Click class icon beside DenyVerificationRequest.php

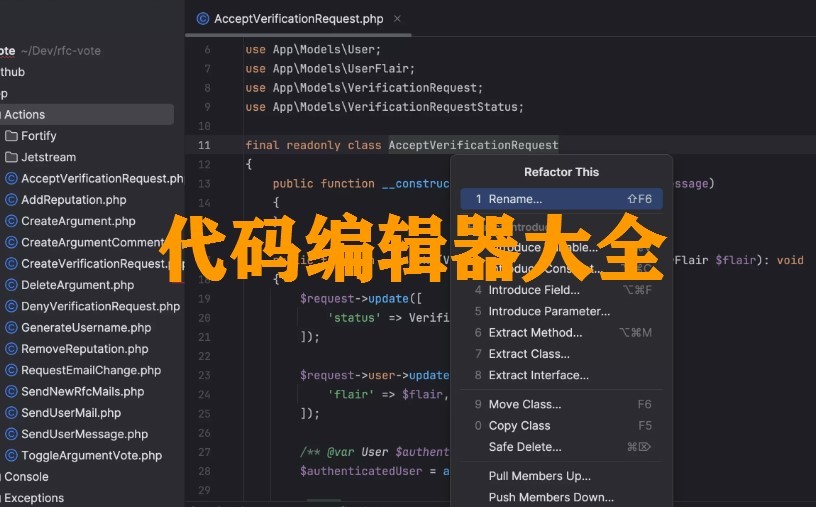tap(11, 307)
